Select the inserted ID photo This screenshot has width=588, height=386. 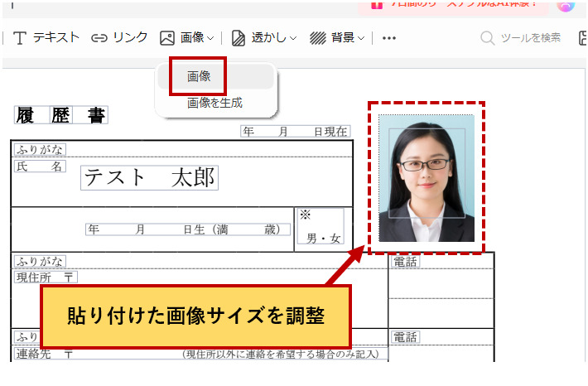coord(427,178)
